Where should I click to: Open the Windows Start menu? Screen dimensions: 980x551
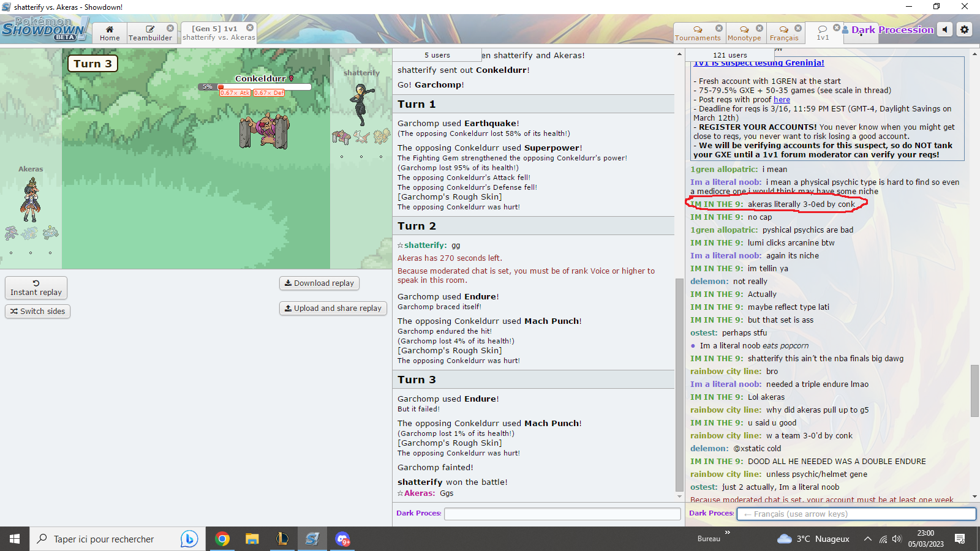pos(15,539)
